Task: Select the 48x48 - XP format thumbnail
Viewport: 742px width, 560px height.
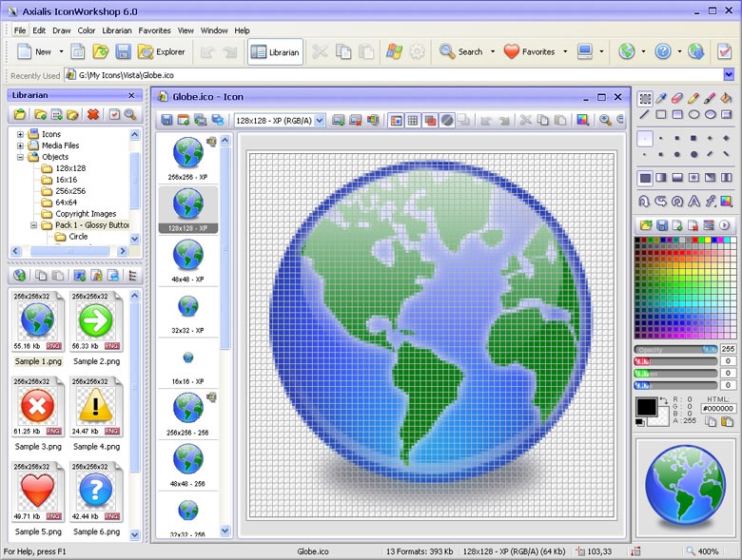Action: coord(187,261)
